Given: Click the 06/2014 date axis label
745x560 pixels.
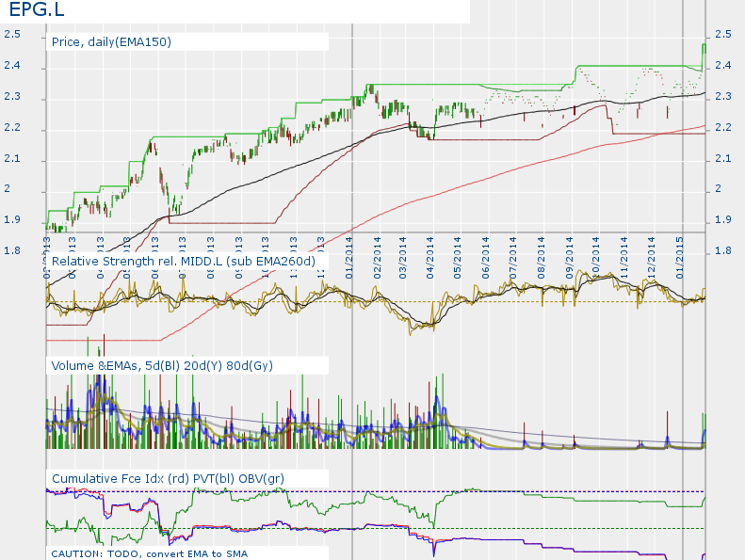Looking at the screenshot, I should (x=486, y=258).
